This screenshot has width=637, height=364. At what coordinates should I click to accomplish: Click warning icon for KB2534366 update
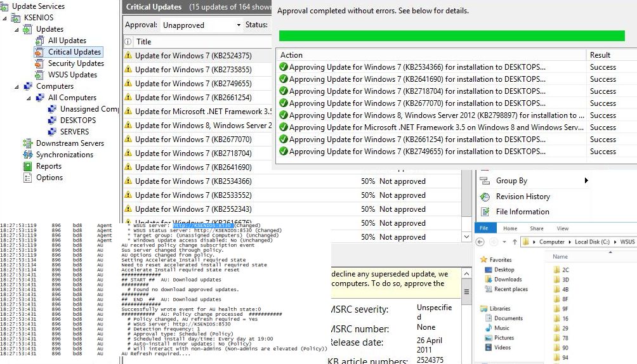(128, 181)
